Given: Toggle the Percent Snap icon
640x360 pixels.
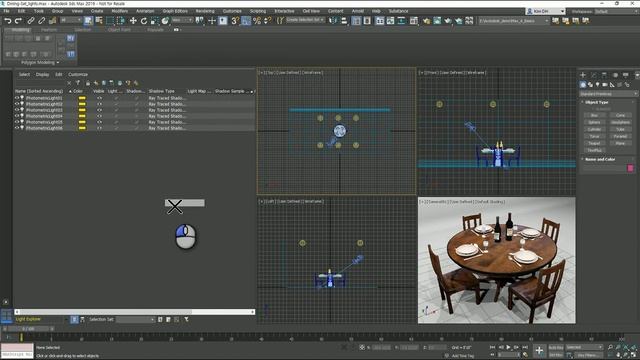Looking at the screenshot, I should tap(257, 20).
